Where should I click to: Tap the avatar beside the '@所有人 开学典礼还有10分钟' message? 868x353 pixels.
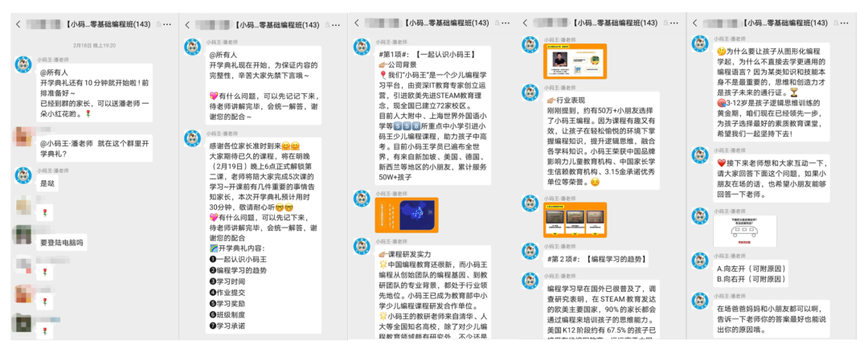21,64
